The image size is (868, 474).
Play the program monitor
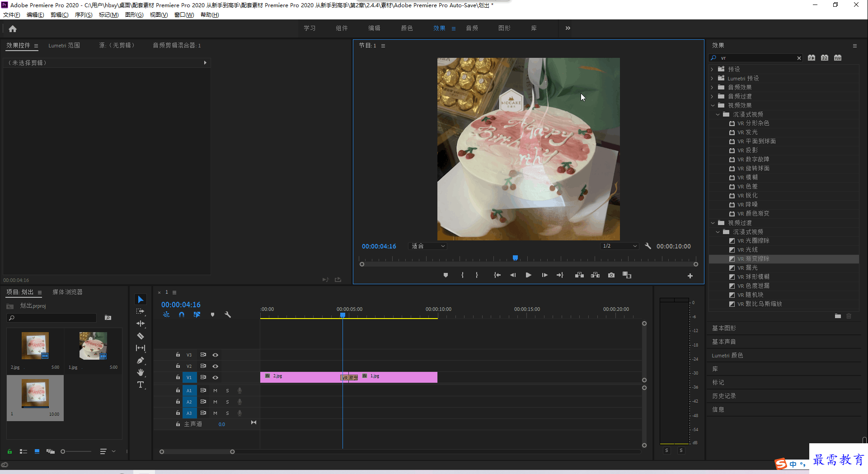(x=528, y=275)
